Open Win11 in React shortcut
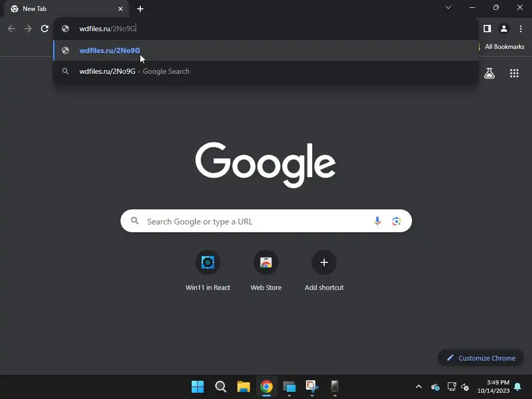 (208, 271)
